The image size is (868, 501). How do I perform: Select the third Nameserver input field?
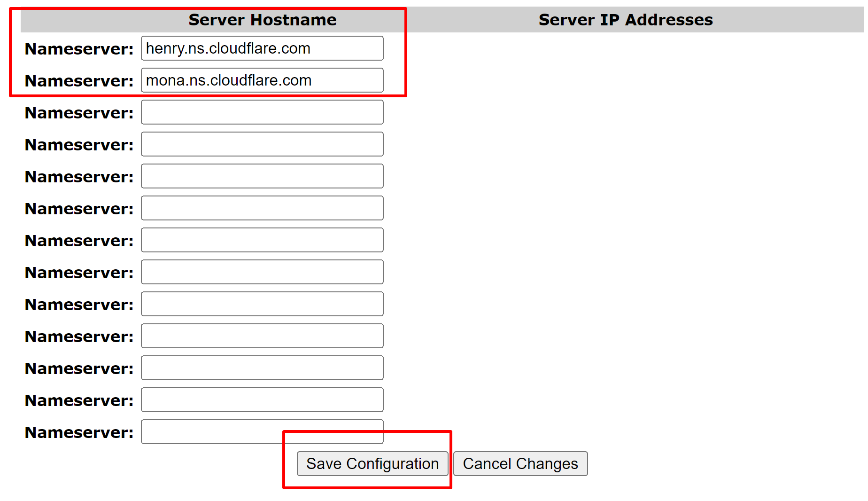[262, 112]
